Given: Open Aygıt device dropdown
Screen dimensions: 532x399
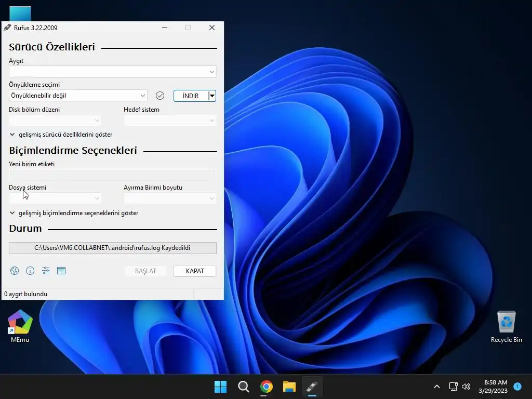Looking at the screenshot, I should pos(113,72).
